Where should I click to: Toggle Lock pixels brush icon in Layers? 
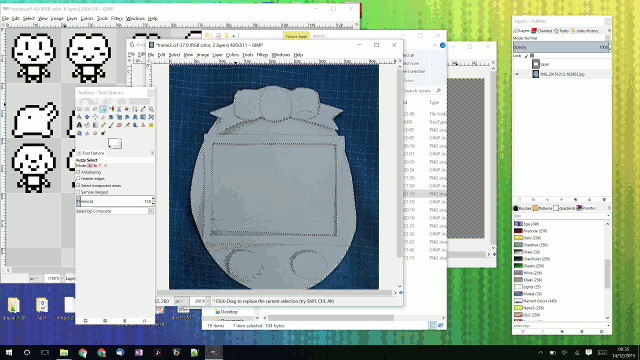(527, 56)
